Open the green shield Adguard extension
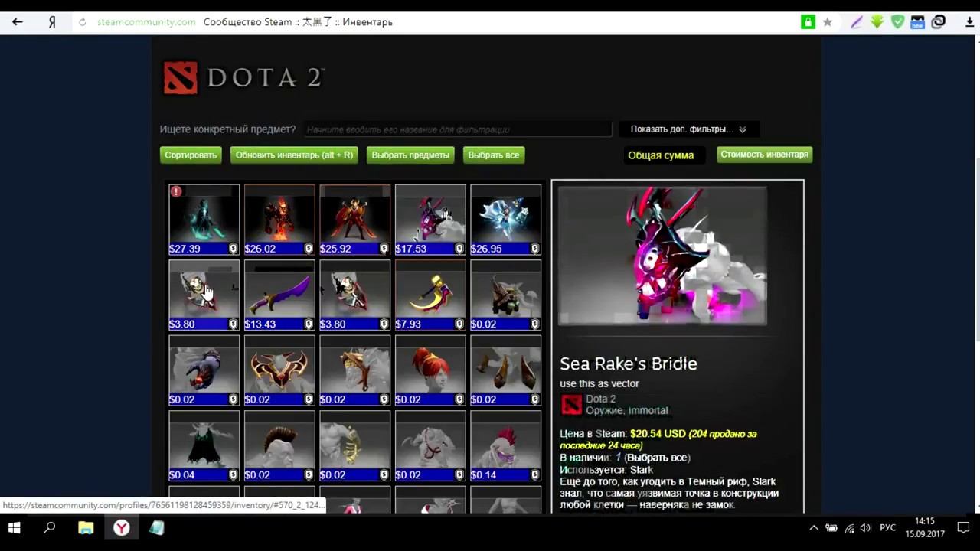This screenshot has width=980, height=551. click(897, 22)
